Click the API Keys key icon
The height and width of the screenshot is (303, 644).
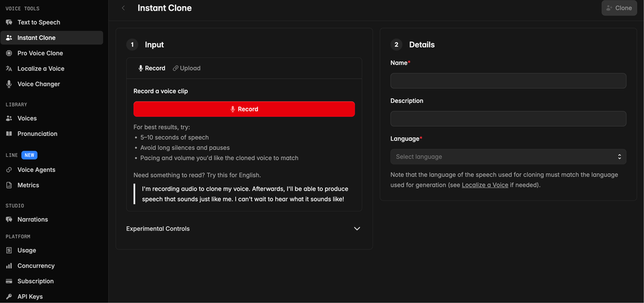click(9, 297)
